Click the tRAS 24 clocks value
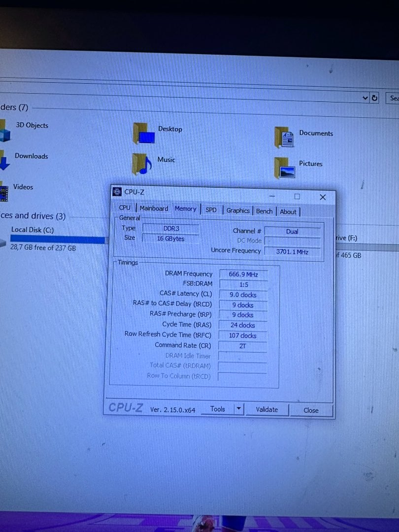The width and height of the screenshot is (399, 532). tap(242, 325)
